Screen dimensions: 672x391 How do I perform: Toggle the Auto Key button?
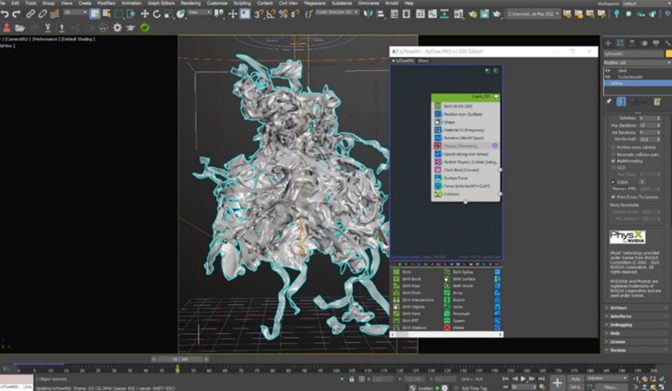[x=575, y=379]
